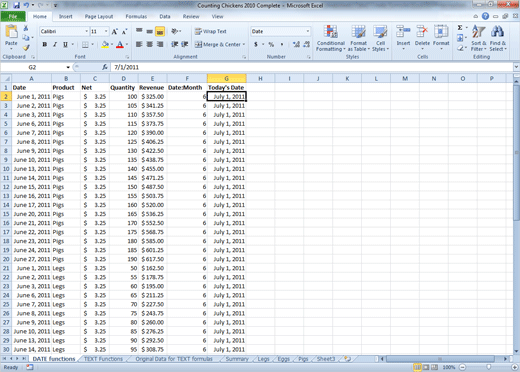Screen dimensions: 520x372
Task: Open the File tab
Action: (13, 16)
